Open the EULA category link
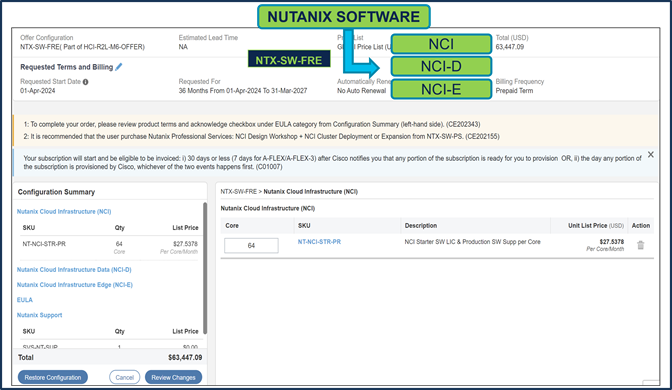 24,300
